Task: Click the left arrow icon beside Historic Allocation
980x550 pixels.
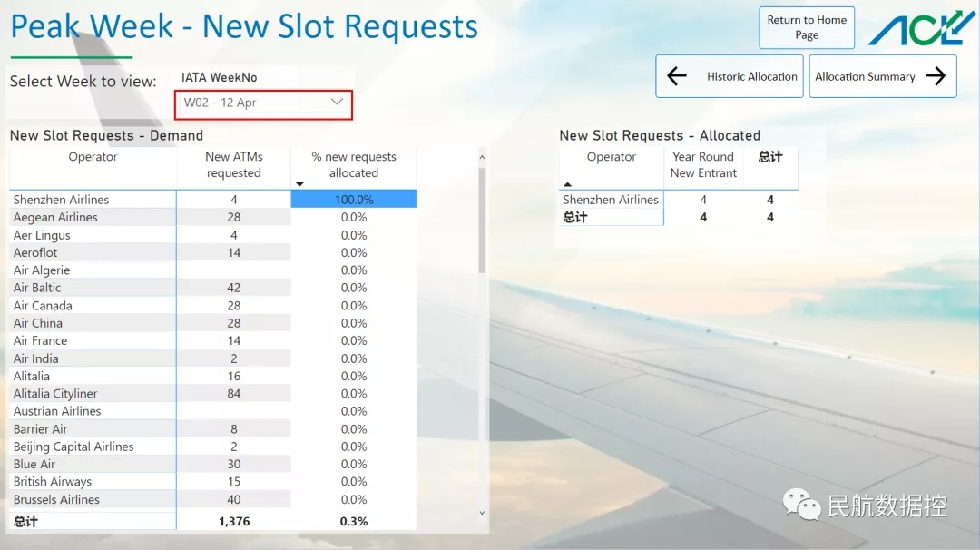Action: click(676, 76)
